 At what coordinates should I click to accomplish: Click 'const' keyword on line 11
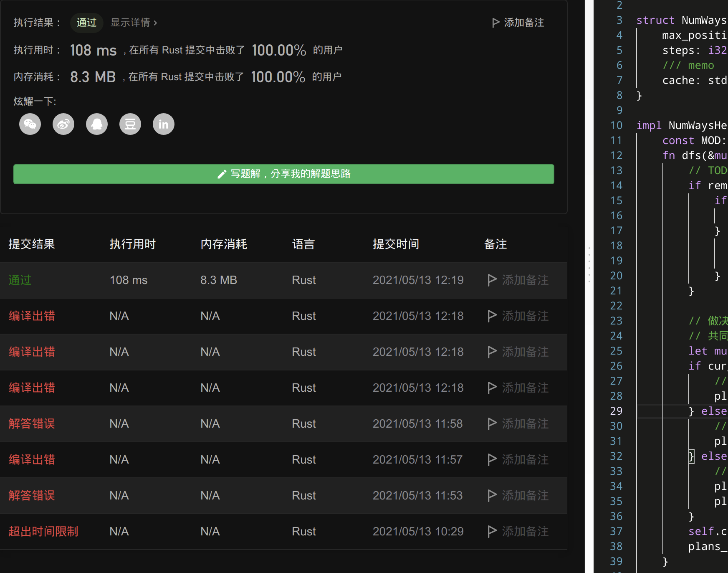tap(678, 140)
